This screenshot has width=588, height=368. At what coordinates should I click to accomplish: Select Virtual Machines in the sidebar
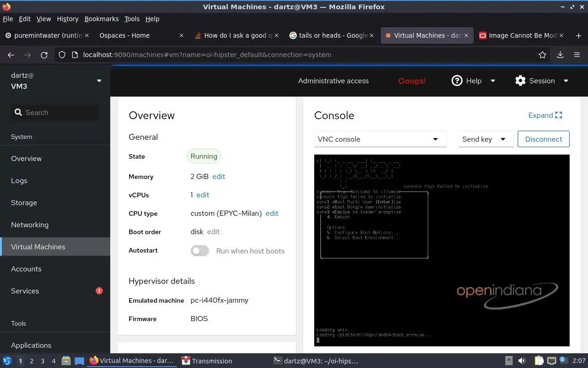pyautogui.click(x=55, y=247)
